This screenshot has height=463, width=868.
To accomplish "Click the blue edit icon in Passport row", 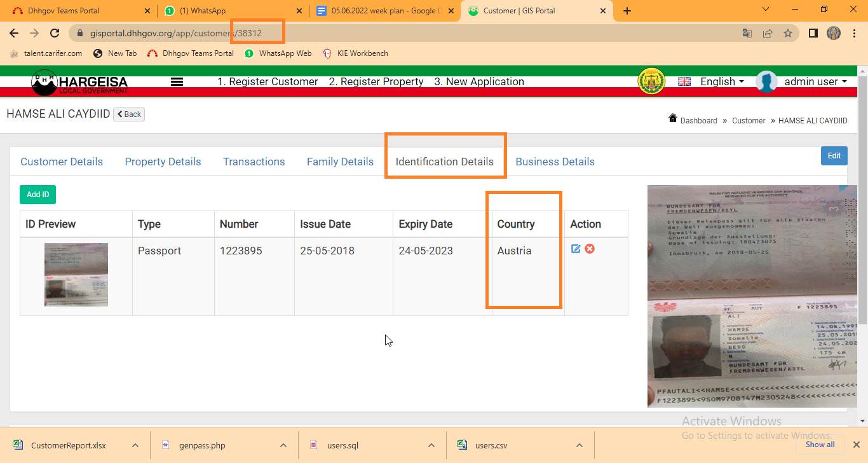I will (576, 249).
